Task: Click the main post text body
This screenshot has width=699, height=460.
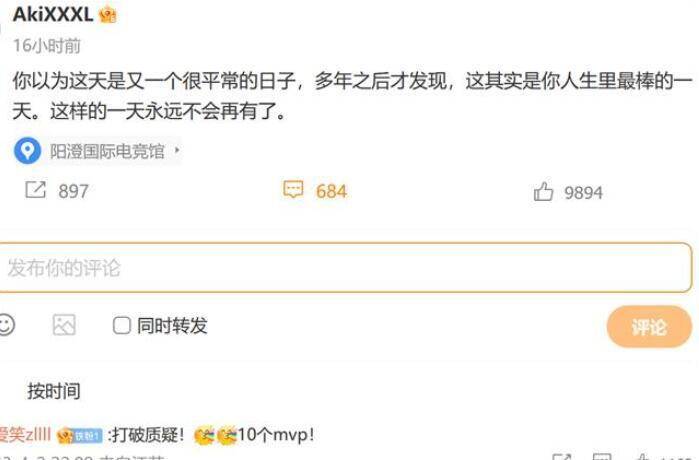Action: [x=352, y=96]
